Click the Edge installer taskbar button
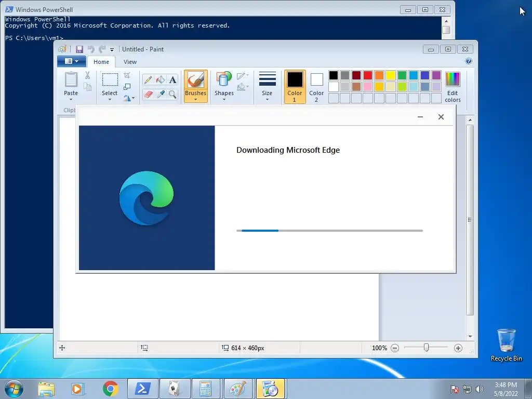 pyautogui.click(x=270, y=389)
